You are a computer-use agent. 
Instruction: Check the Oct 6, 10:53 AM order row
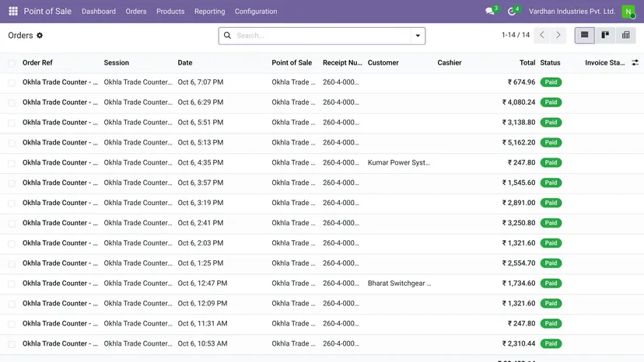(12, 344)
